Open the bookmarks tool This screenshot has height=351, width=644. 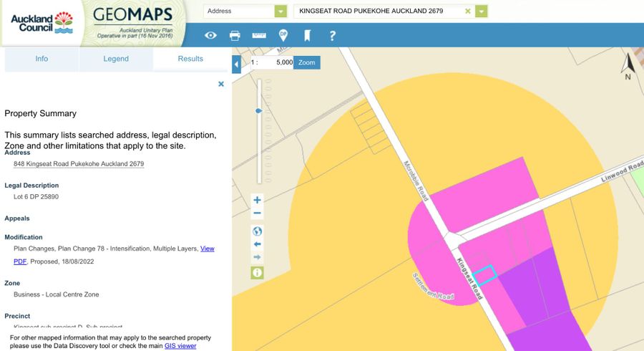[x=307, y=35]
